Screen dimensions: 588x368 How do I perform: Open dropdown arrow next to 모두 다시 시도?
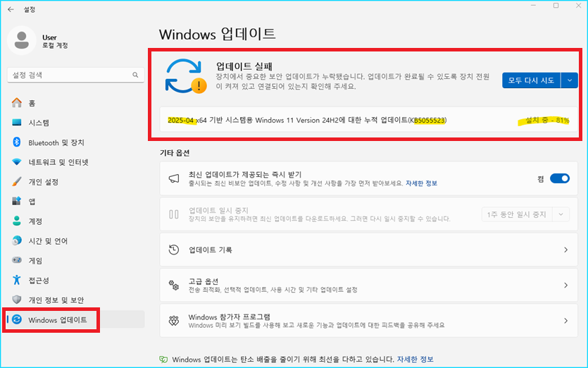coord(569,80)
